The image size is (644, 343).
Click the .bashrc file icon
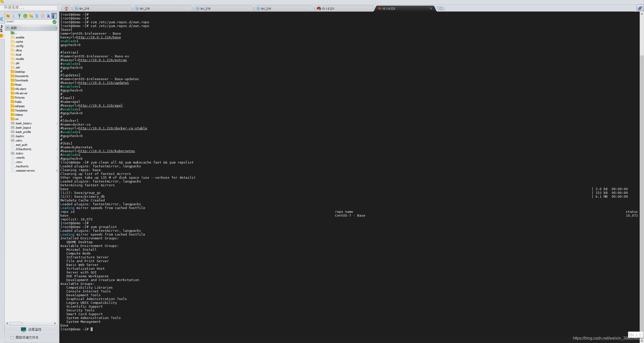pyautogui.click(x=13, y=136)
